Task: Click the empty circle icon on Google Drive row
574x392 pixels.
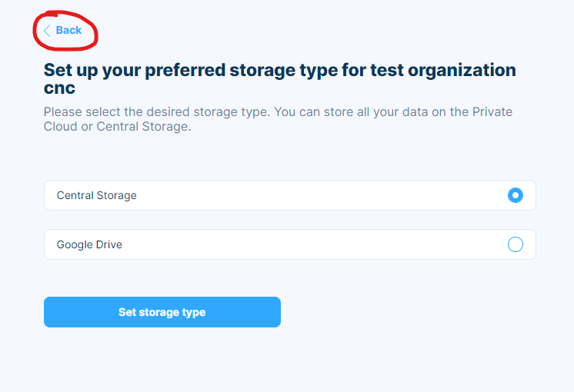Action: pyautogui.click(x=515, y=244)
